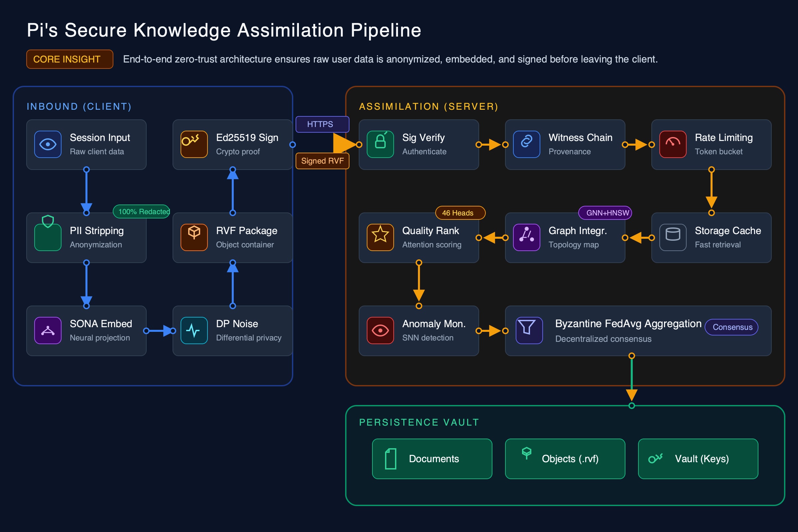Select the Witness Chain link icon
The height and width of the screenshot is (532, 798).
526,144
